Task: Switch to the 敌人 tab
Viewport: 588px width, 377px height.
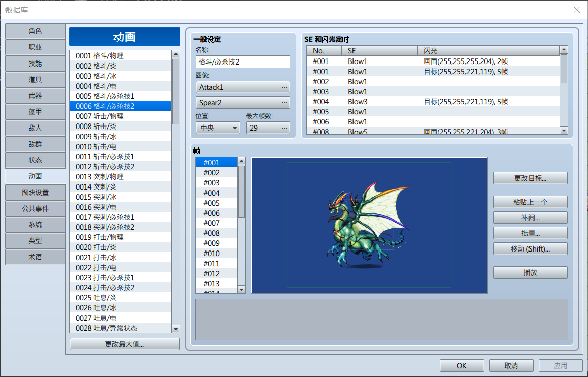Action: pyautogui.click(x=35, y=128)
